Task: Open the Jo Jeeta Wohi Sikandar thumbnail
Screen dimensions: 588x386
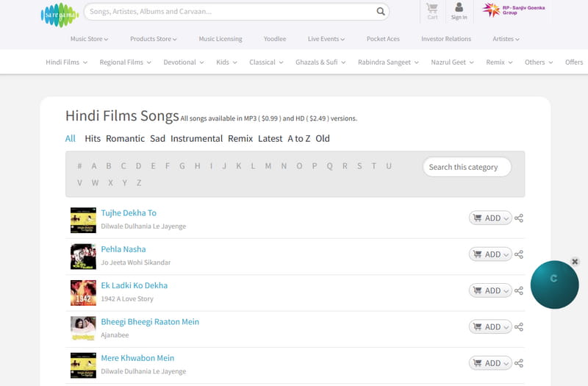Action: (83, 257)
